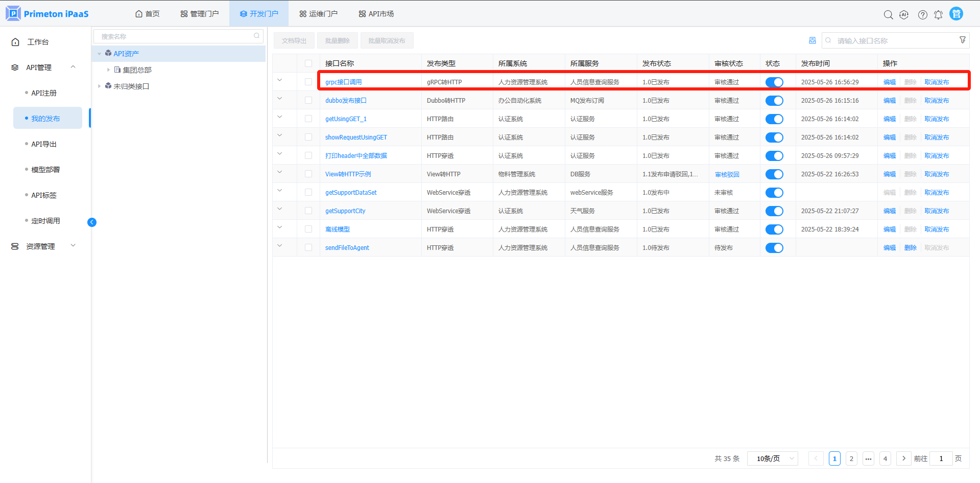The image size is (980, 483).
Task: Open the notifications bell icon
Action: [938, 15]
